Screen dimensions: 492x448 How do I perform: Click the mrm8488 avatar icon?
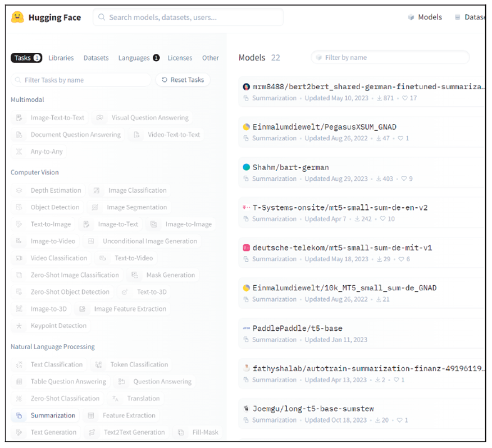click(x=247, y=86)
